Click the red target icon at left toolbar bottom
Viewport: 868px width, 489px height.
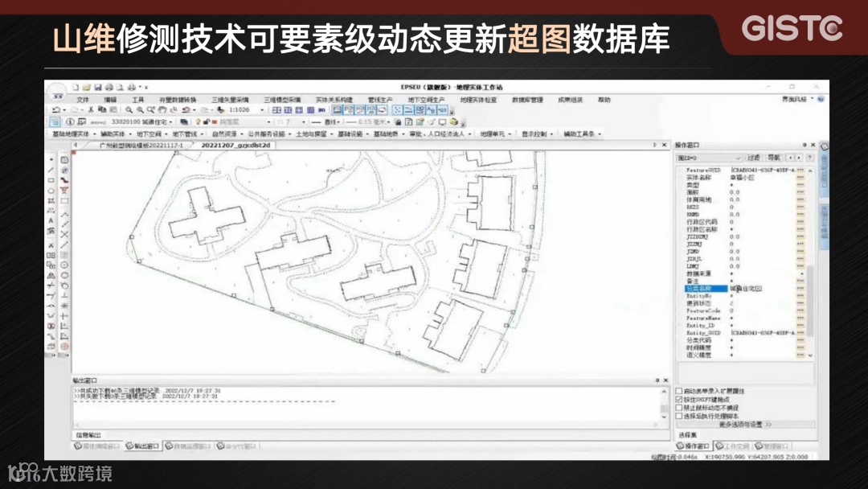point(65,346)
